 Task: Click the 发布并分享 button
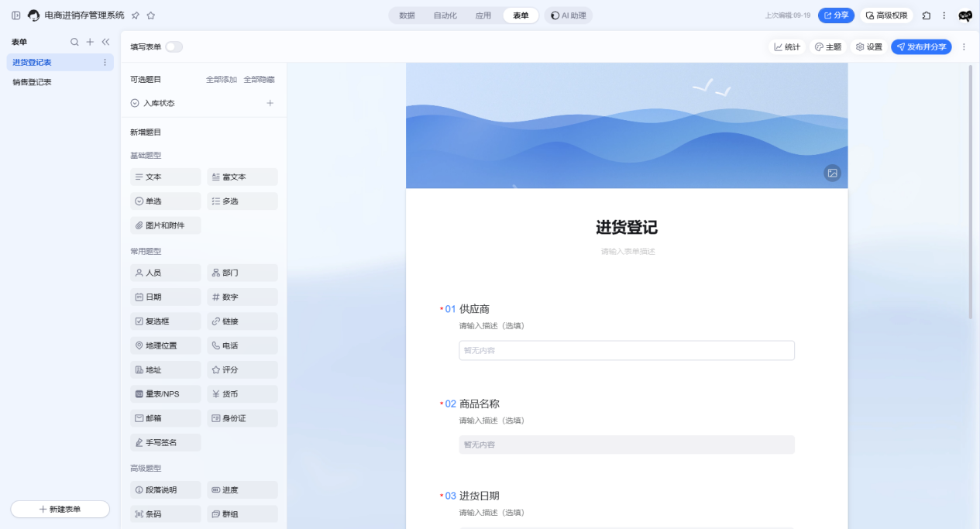click(x=921, y=46)
